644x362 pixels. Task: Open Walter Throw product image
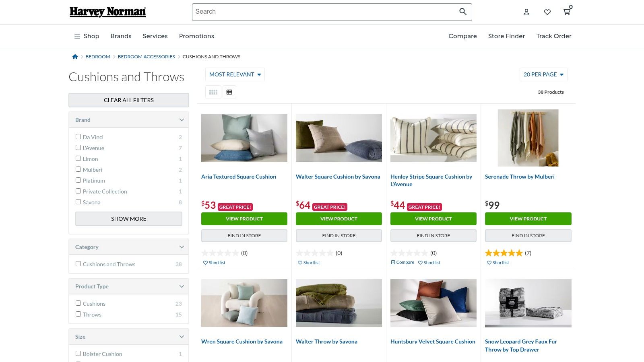(x=339, y=303)
